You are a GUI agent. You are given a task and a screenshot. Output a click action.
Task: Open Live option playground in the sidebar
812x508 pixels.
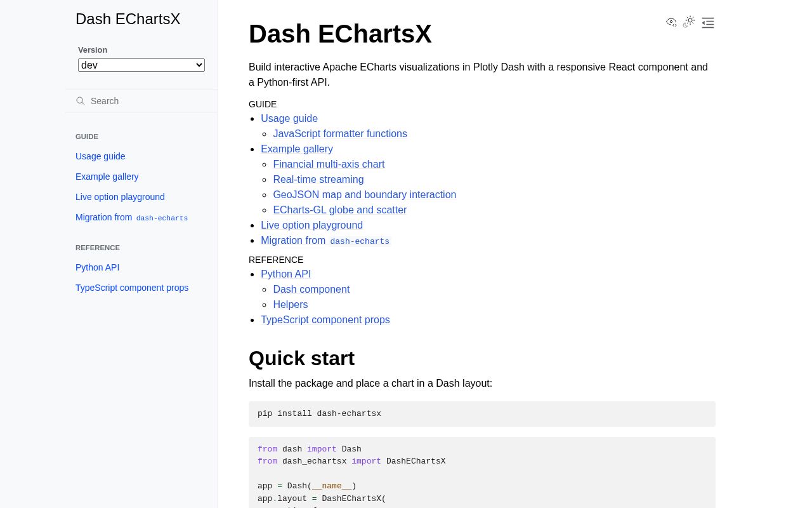coord(120,197)
